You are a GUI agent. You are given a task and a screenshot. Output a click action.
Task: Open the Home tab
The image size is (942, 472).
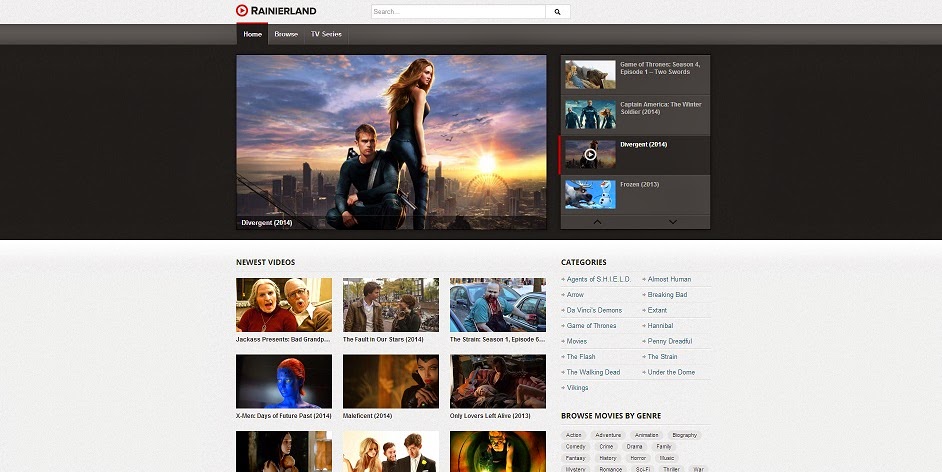[x=252, y=34]
